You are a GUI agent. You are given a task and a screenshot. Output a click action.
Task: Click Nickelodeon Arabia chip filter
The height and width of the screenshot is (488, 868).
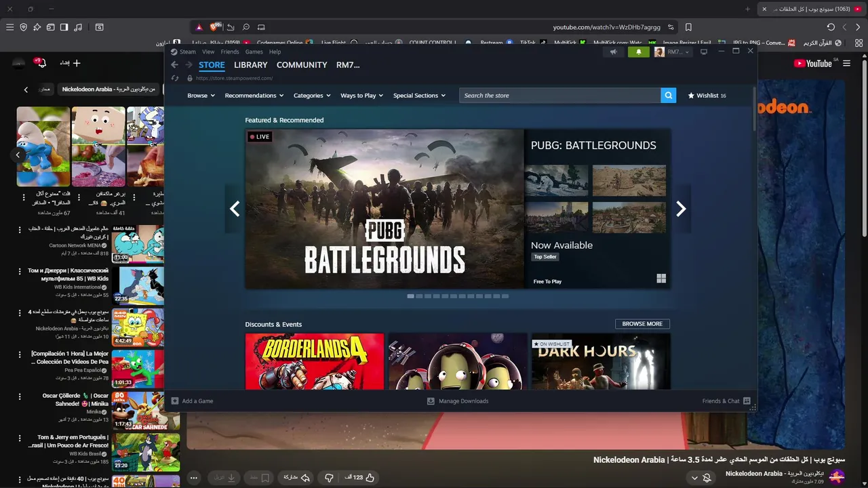click(x=108, y=89)
